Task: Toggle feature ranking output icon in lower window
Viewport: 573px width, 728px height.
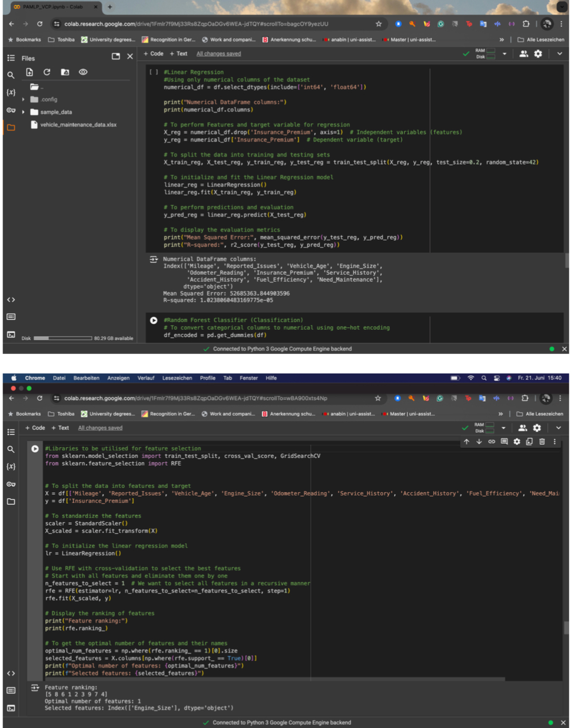Action: pos(34,688)
